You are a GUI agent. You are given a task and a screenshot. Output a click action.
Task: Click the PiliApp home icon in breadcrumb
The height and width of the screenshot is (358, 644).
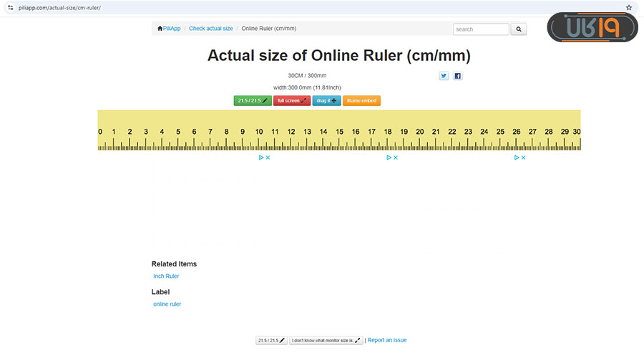point(160,29)
